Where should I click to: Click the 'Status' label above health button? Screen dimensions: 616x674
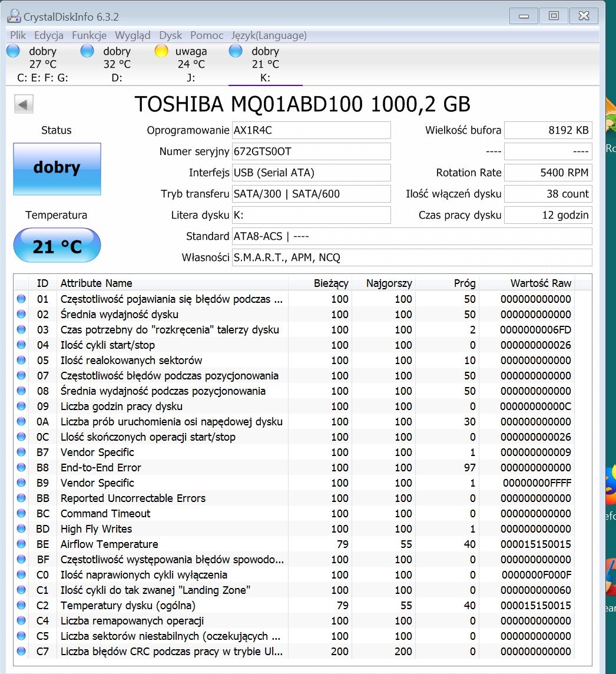coord(57,130)
